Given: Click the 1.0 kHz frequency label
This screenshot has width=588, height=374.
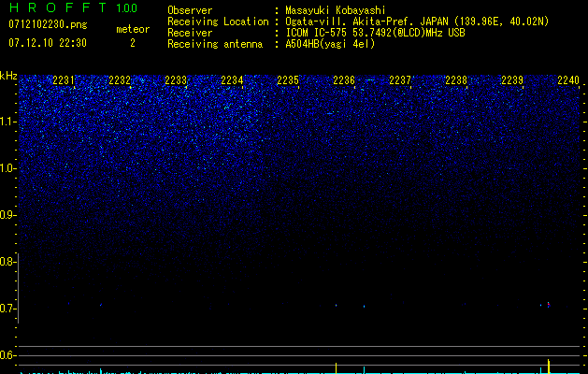Looking at the screenshot, I should point(7,168).
